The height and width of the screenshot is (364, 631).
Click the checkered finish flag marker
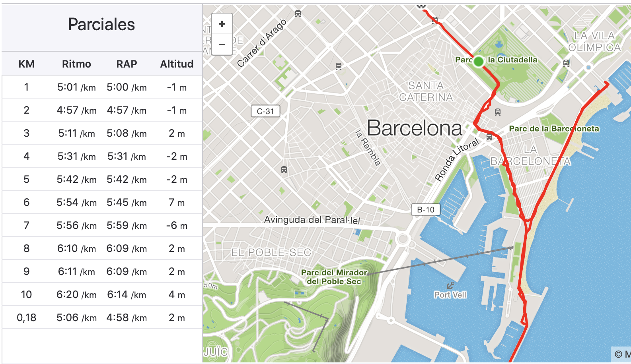click(x=421, y=6)
